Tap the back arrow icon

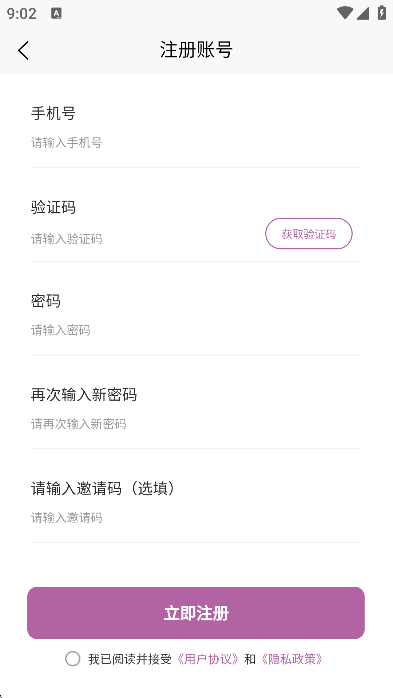coord(23,50)
